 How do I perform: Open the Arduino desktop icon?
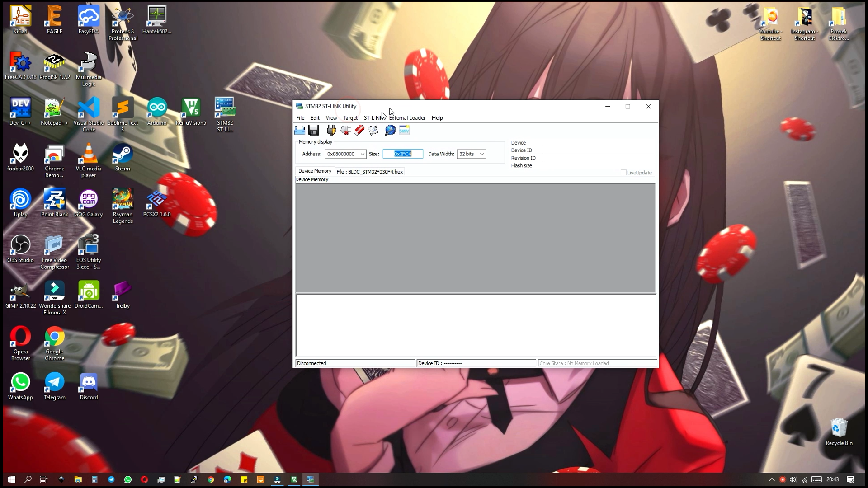157,112
